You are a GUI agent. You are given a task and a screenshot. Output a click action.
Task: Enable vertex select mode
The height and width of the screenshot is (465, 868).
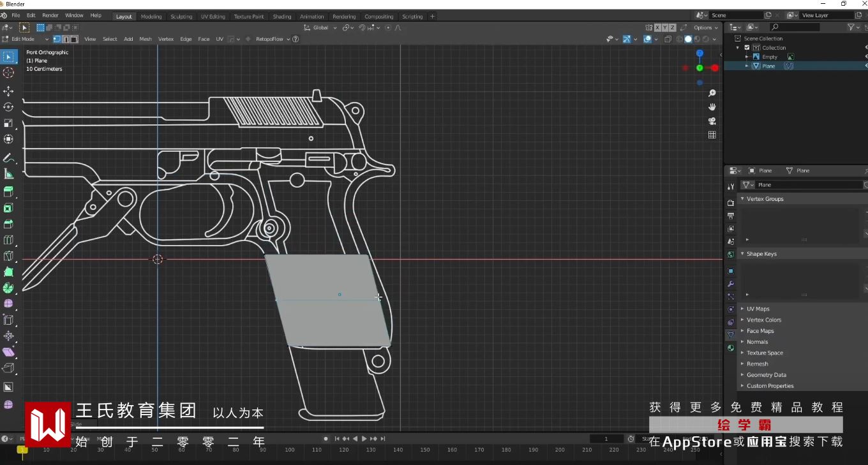click(57, 39)
